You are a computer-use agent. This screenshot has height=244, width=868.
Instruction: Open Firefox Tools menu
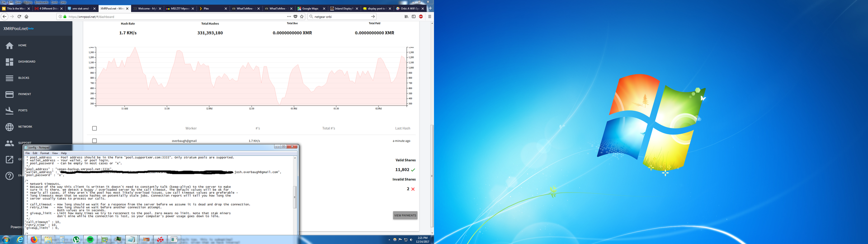[x=54, y=2]
